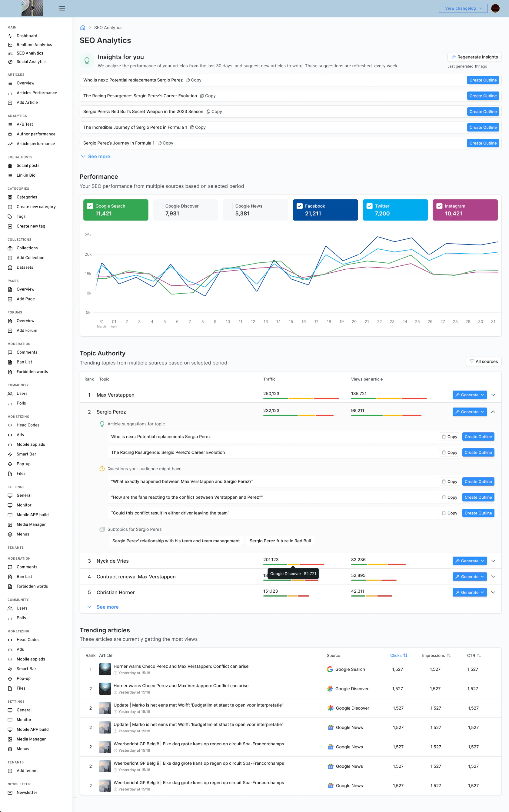Select Realtime Analytics in the sidebar
This screenshot has width=509, height=812.
[x=34, y=45]
